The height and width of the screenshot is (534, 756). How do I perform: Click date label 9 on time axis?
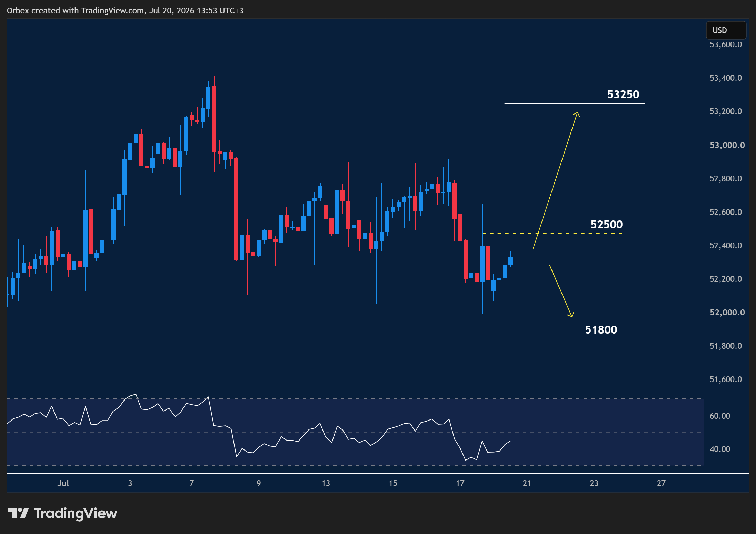pos(259,483)
